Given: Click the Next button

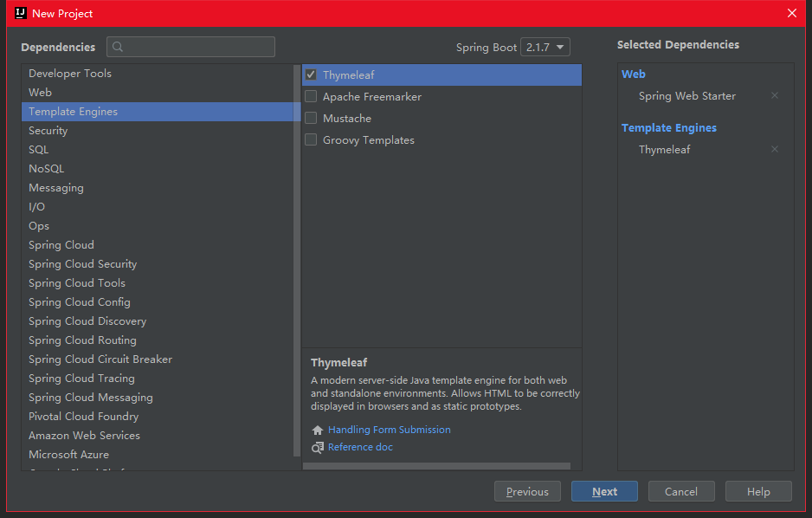Looking at the screenshot, I should pos(604,492).
